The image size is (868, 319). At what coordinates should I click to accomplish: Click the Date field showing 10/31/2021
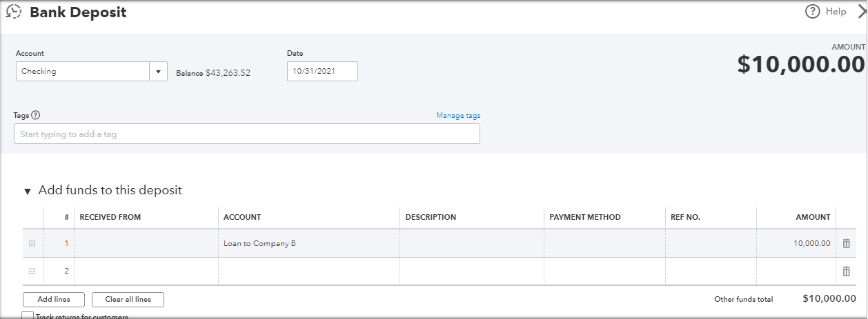[322, 71]
